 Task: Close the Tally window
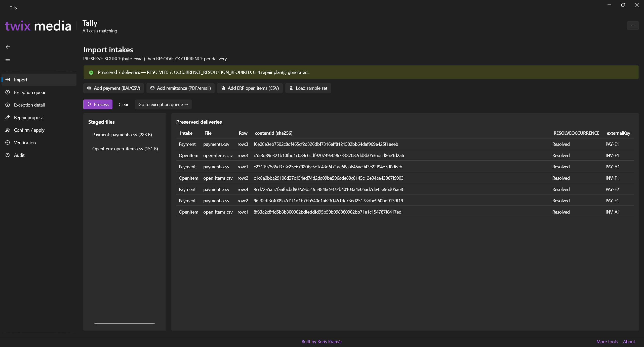click(637, 5)
